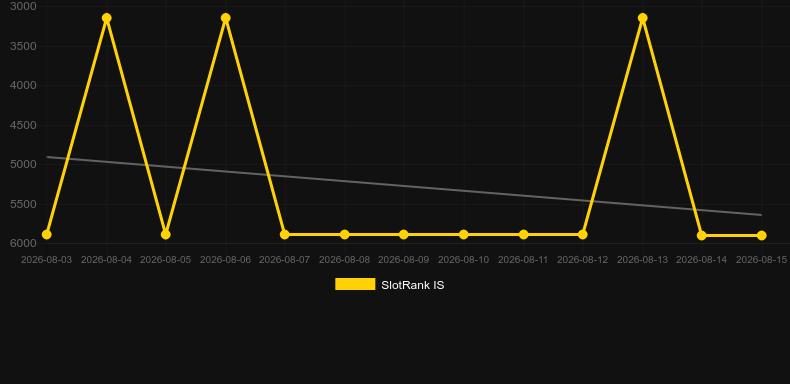Click the x-axis label 2026-08-07
Image resolution: width=790 pixels, height=384 pixels.
pos(285,260)
